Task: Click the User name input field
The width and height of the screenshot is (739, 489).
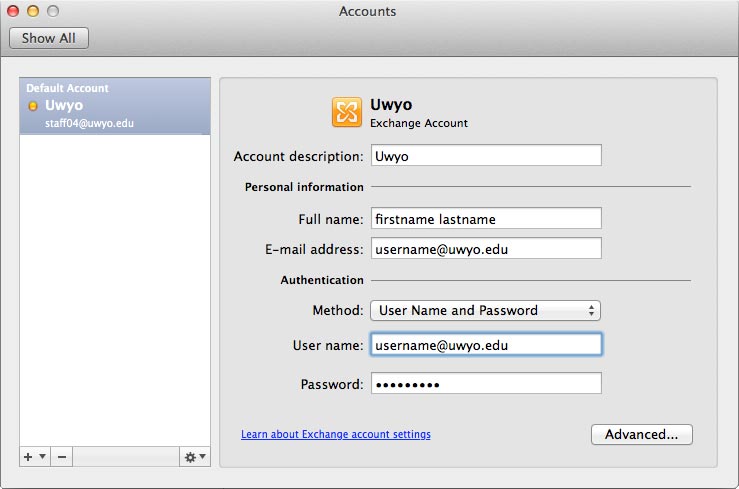Action: coord(486,345)
